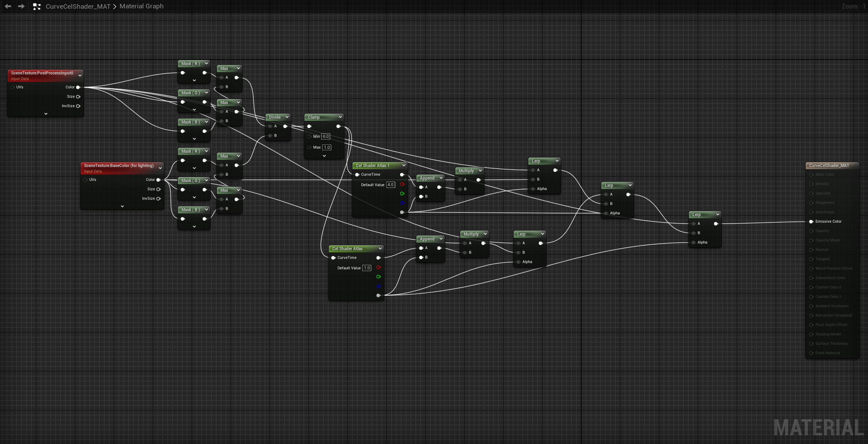Expand bottom chevron of SceneTexture:BaseColor node
This screenshot has height=444, width=868.
122,206
